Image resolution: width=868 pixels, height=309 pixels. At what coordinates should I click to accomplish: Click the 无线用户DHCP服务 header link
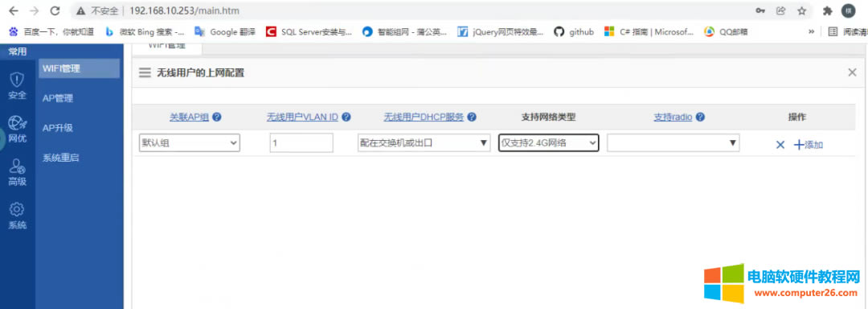coord(424,117)
